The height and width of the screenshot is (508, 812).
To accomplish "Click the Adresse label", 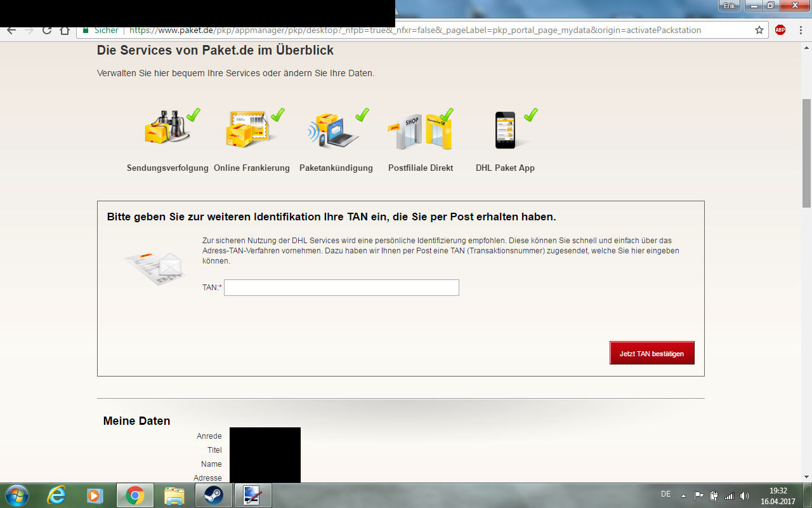I will [x=207, y=478].
